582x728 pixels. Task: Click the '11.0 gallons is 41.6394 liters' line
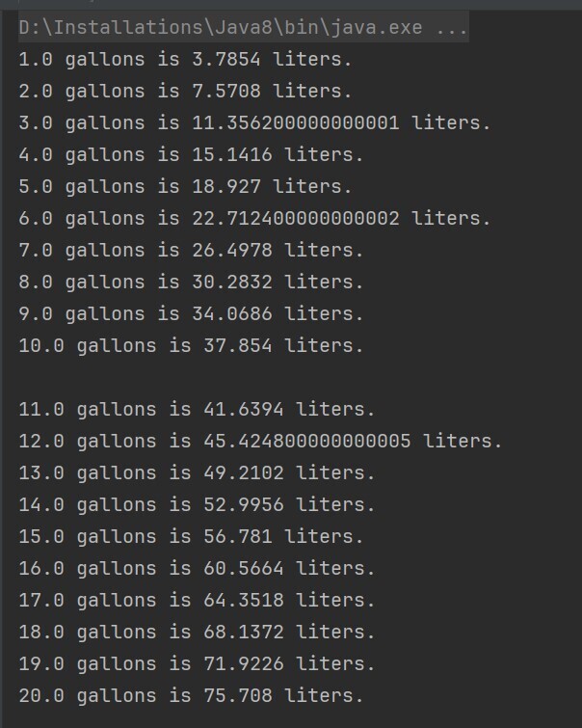[x=197, y=410]
